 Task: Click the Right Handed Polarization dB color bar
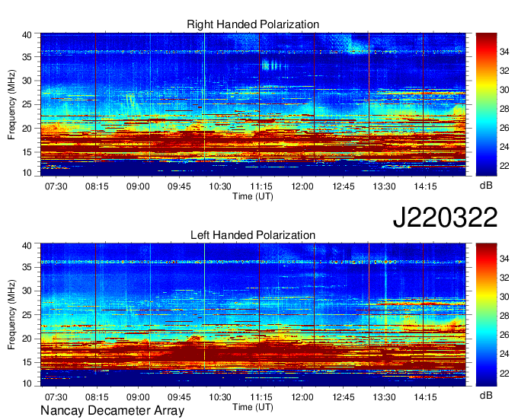tap(486, 104)
